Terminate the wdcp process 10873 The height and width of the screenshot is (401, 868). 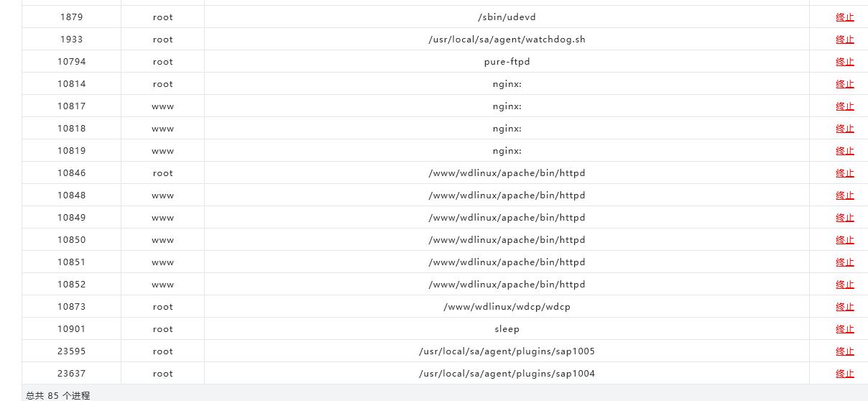tap(845, 307)
